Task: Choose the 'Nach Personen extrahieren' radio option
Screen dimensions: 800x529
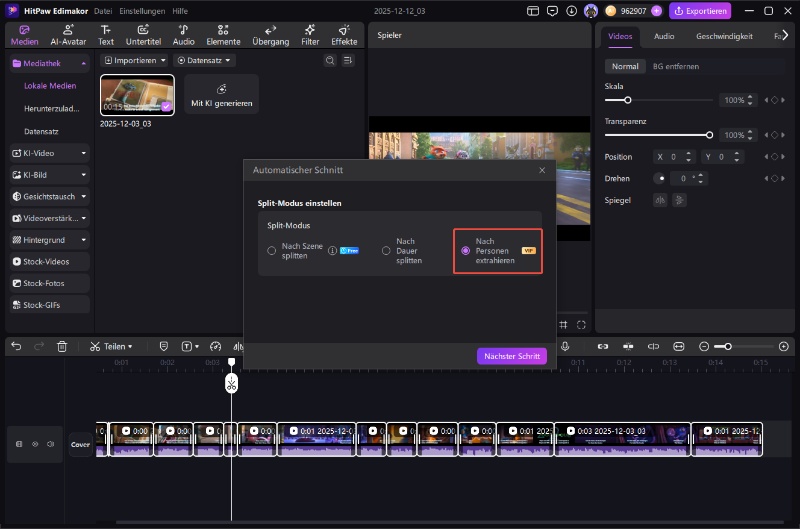Action: [466, 251]
